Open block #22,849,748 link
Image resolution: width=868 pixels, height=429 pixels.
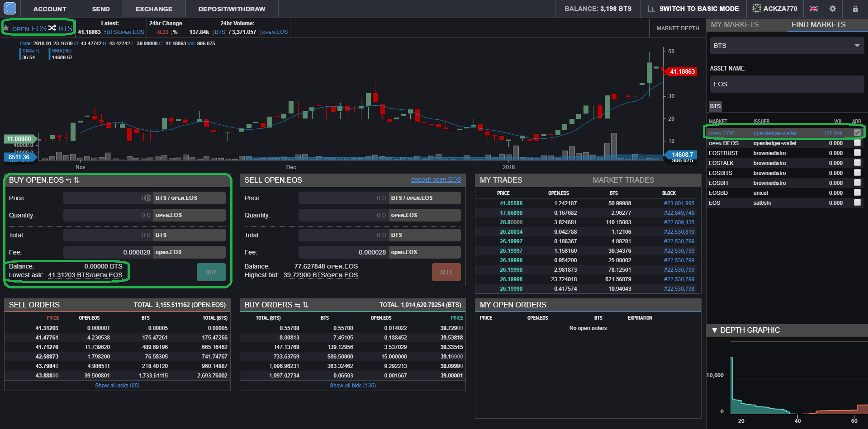679,213
